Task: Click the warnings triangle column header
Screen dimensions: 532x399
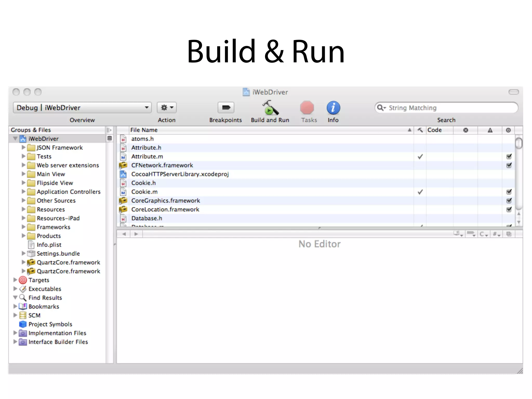Action: (490, 130)
